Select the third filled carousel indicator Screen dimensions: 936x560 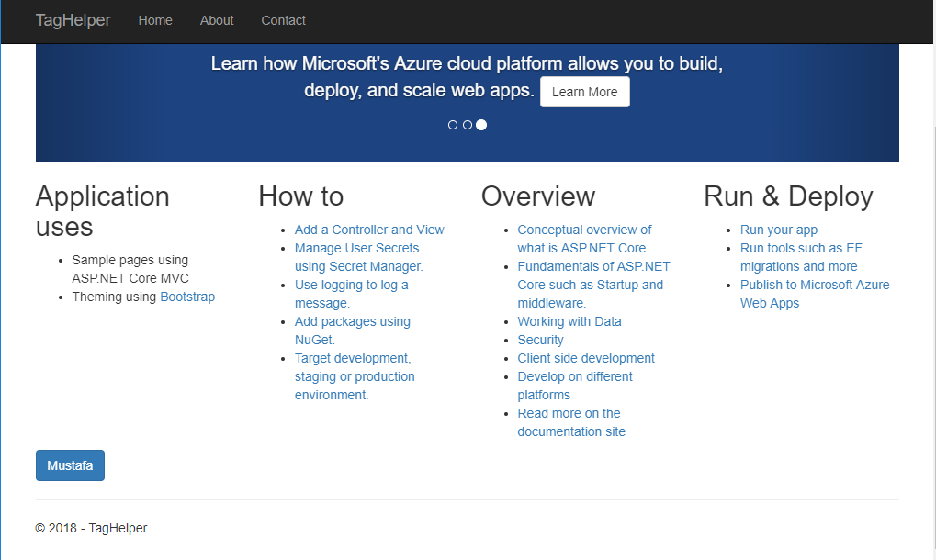coord(481,125)
